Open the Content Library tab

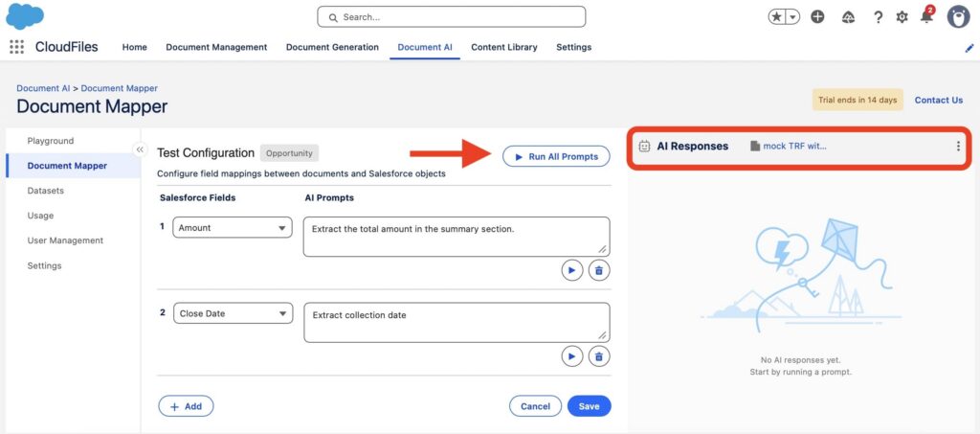click(503, 48)
